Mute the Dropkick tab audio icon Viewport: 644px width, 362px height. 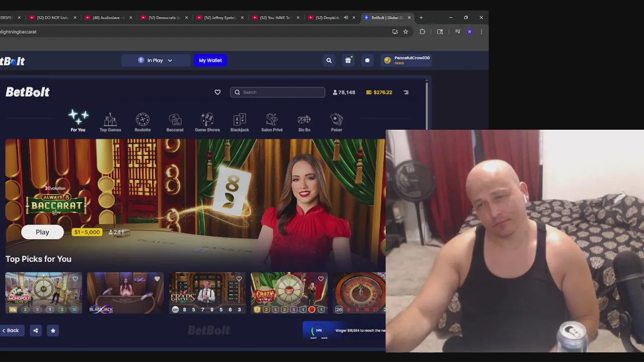click(346, 18)
